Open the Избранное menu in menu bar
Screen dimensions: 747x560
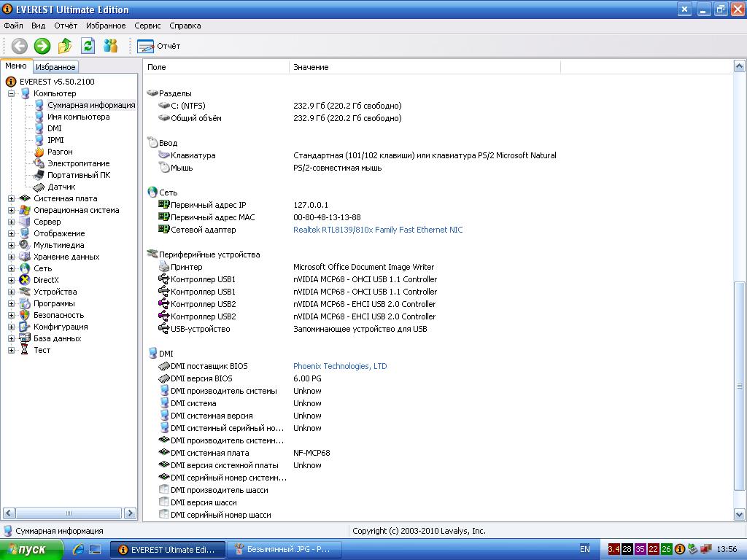(106, 26)
